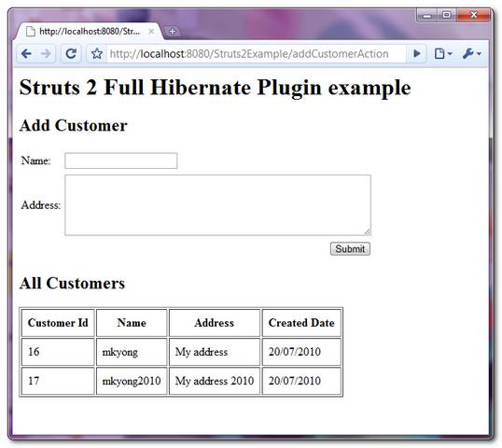Open a new tab with the plus button
Screen dimensions: 502x448
tap(172, 32)
